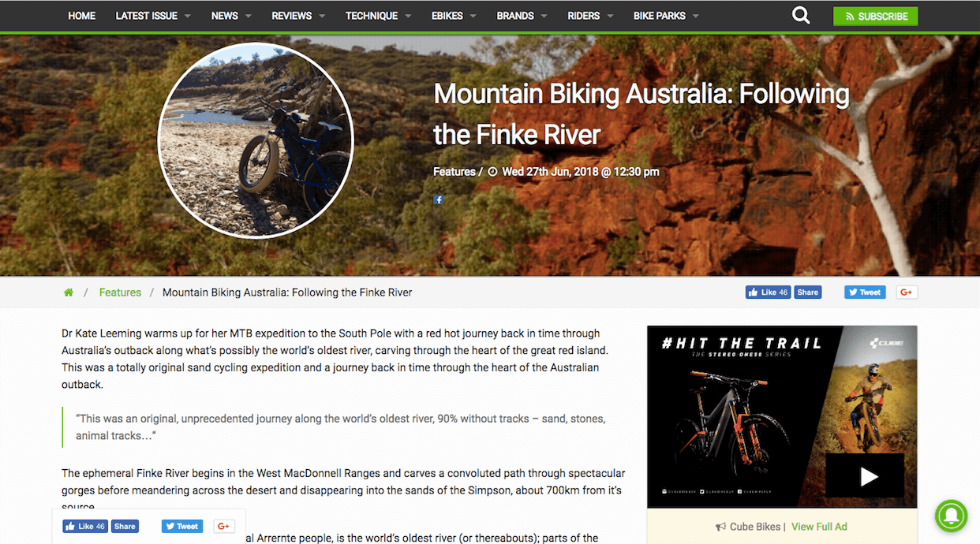Click the Google+ icon in the floating share bar
Image resolution: width=980 pixels, height=544 pixels.
[x=223, y=526]
